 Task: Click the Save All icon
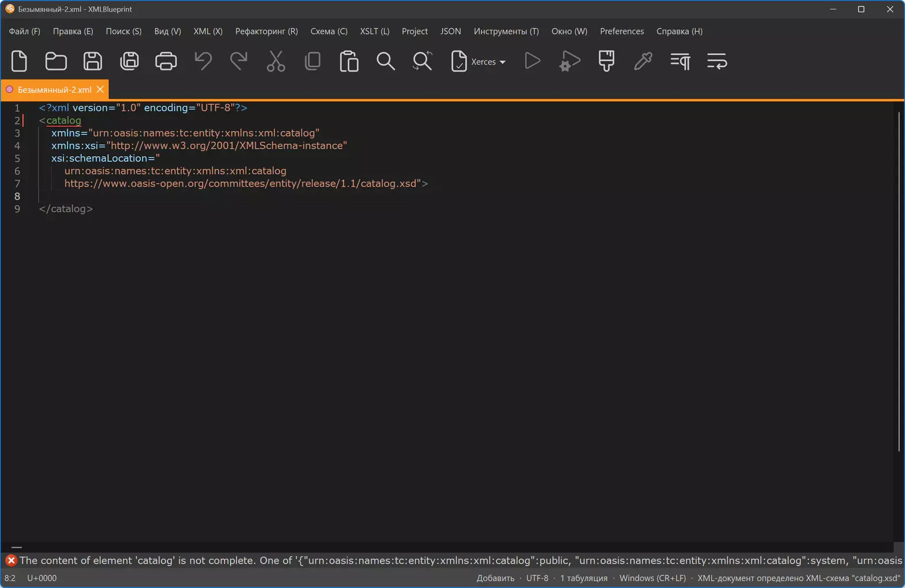[129, 61]
